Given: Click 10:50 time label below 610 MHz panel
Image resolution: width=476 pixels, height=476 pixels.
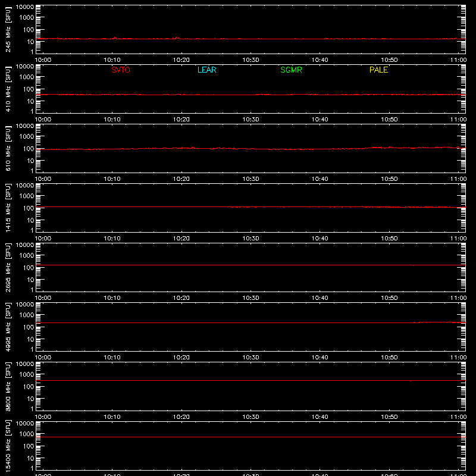Looking at the screenshot, I should (x=389, y=179).
